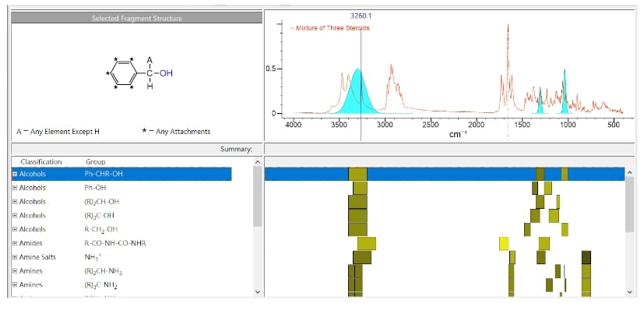Click the benzene ring fragment structure

[124, 74]
